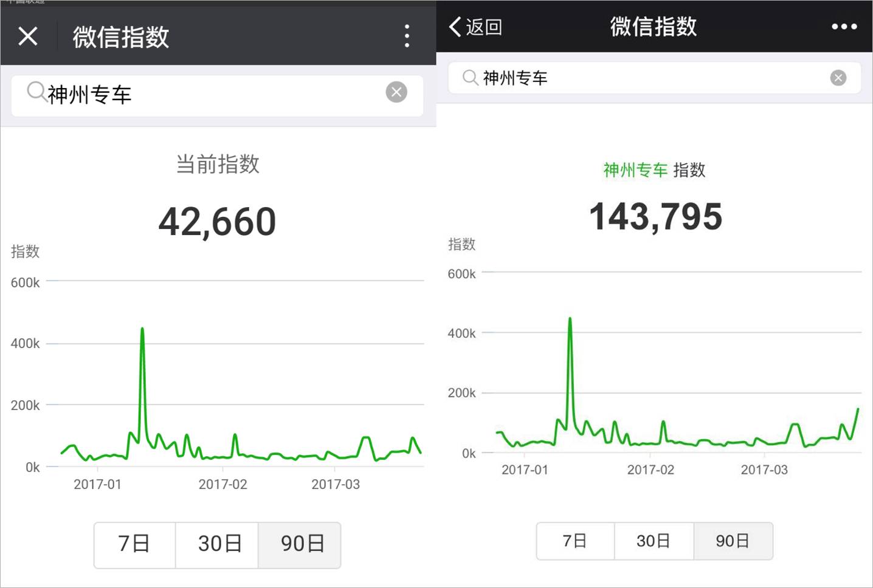Click the right search magnifier icon
This screenshot has height=588, width=873.
[470, 77]
